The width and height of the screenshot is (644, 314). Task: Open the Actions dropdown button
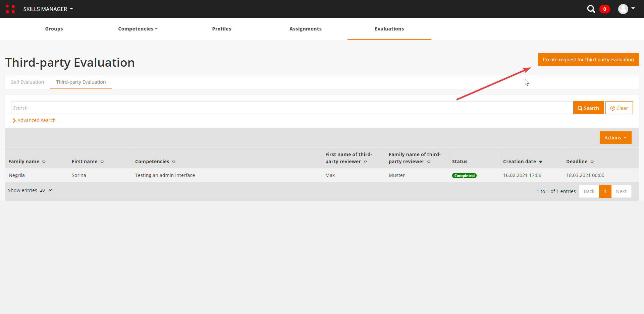615,138
